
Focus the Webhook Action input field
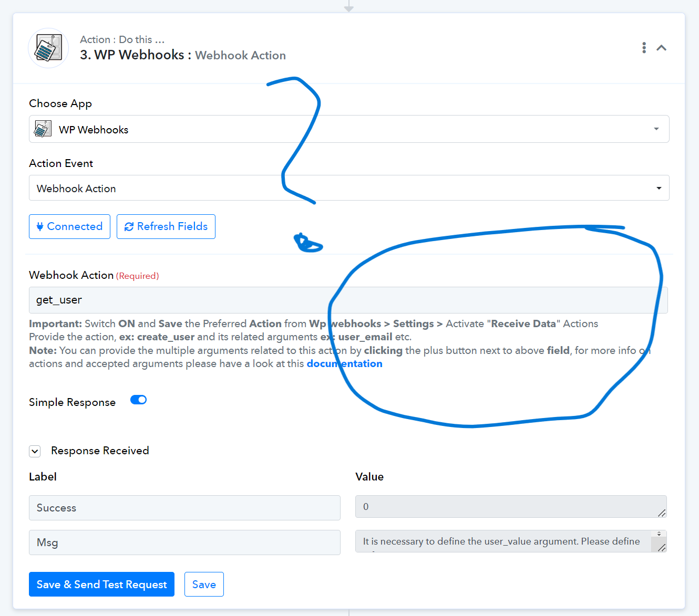point(348,300)
